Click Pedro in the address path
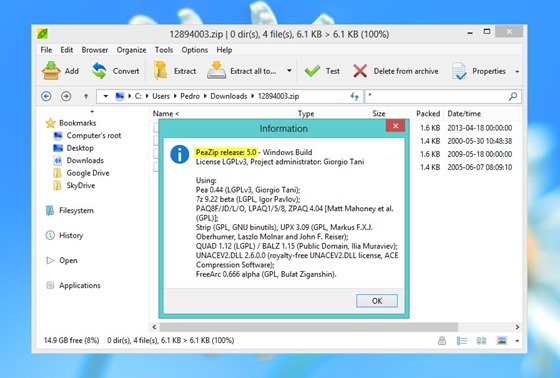Image resolution: width=560 pixels, height=378 pixels. [190, 96]
